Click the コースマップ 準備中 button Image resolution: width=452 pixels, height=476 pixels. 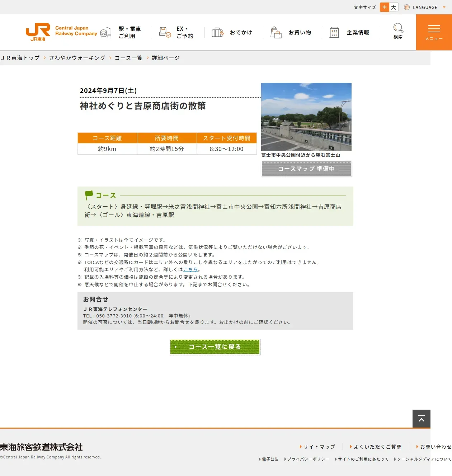(x=306, y=169)
